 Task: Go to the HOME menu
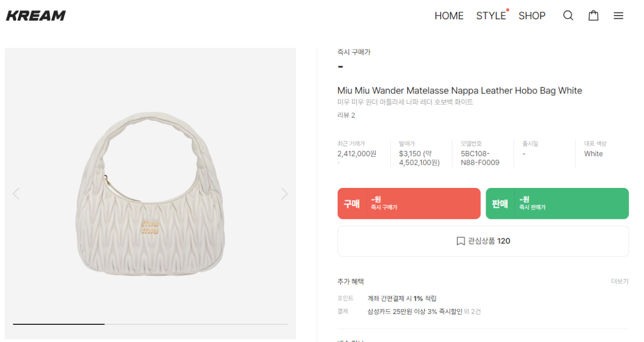click(x=449, y=16)
